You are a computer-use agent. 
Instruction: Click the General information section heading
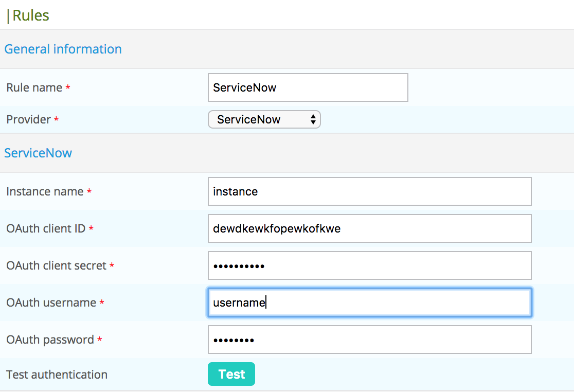pyautogui.click(x=63, y=49)
